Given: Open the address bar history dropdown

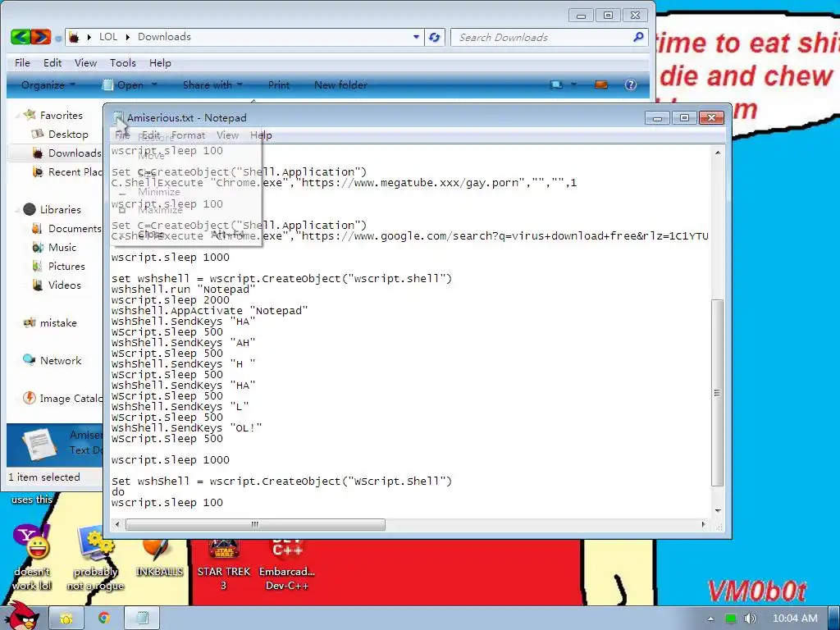Looking at the screenshot, I should coord(416,37).
